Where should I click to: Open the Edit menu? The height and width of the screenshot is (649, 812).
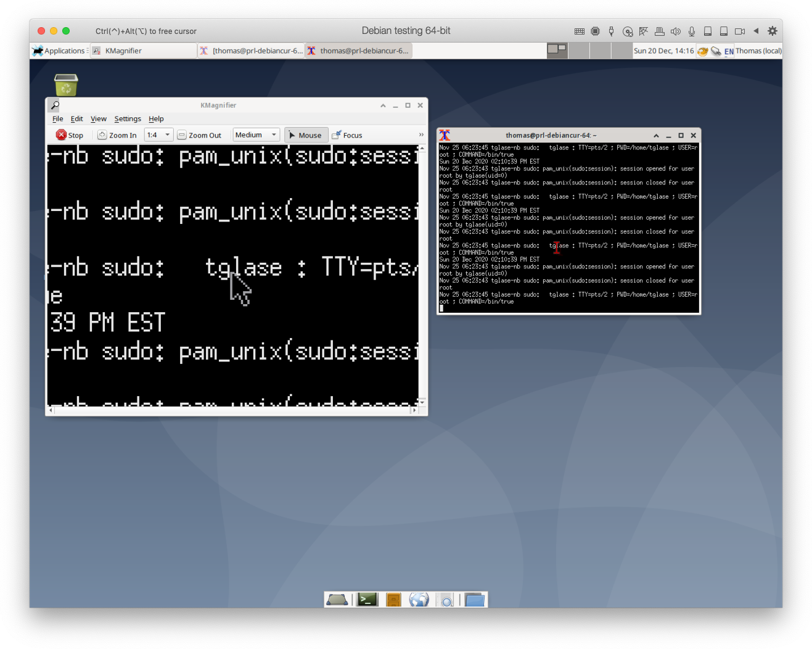[76, 118]
